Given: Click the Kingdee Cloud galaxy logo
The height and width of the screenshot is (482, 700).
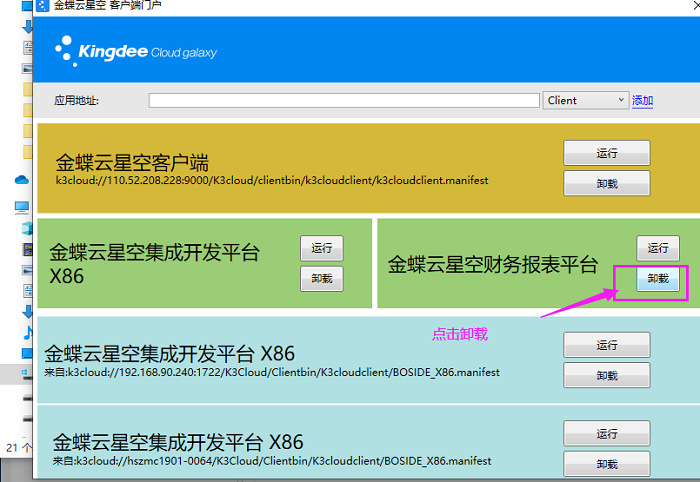Looking at the screenshot, I should pos(136,51).
